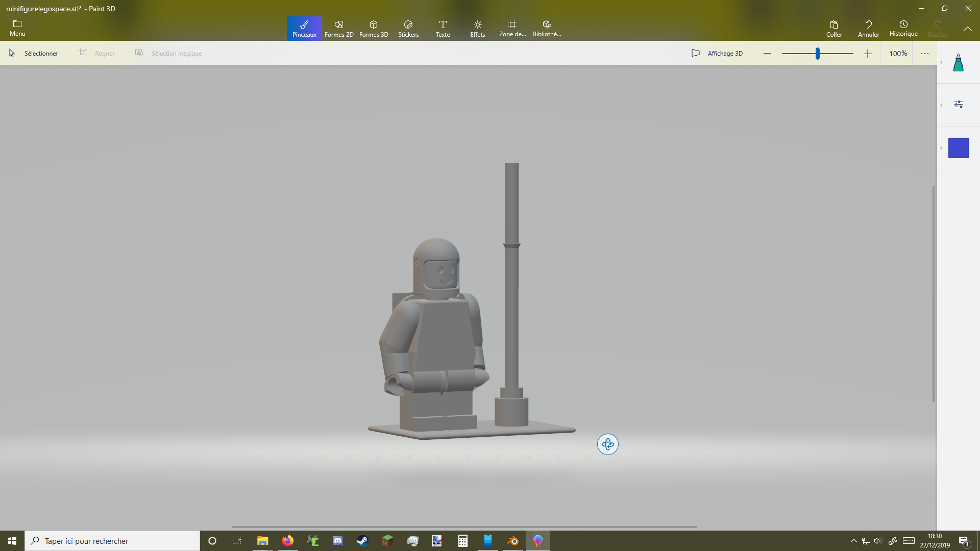Undo with the Annuler icon
Screen dimensions: 980x551
[x=869, y=28]
